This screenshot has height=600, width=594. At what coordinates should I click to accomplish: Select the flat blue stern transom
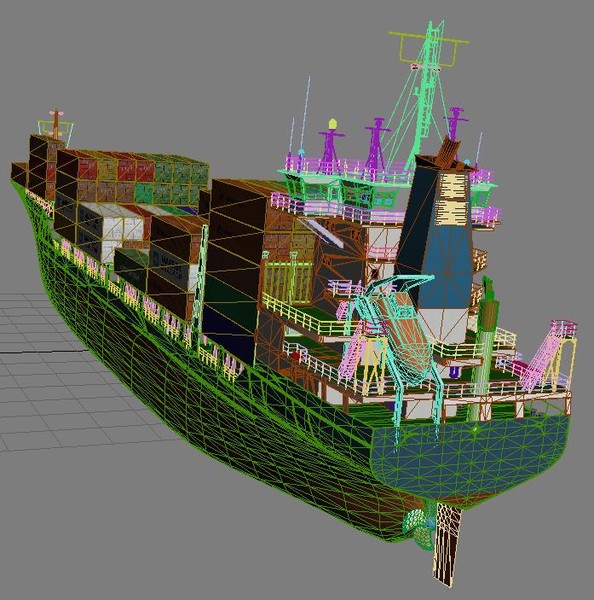click(471, 459)
